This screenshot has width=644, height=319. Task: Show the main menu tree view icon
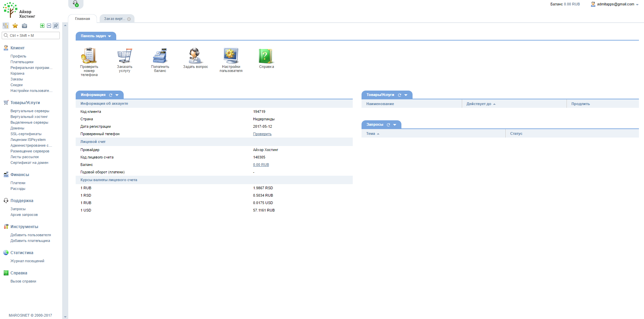tap(6, 26)
